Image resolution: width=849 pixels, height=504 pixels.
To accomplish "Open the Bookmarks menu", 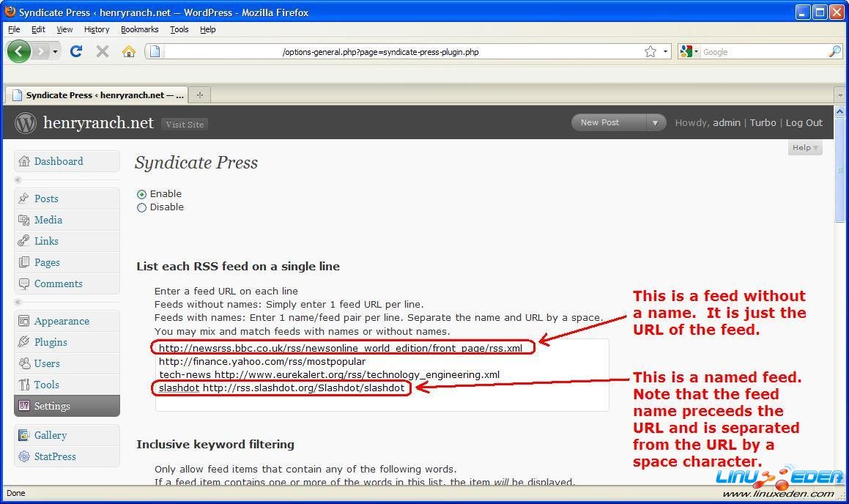I will pyautogui.click(x=139, y=29).
